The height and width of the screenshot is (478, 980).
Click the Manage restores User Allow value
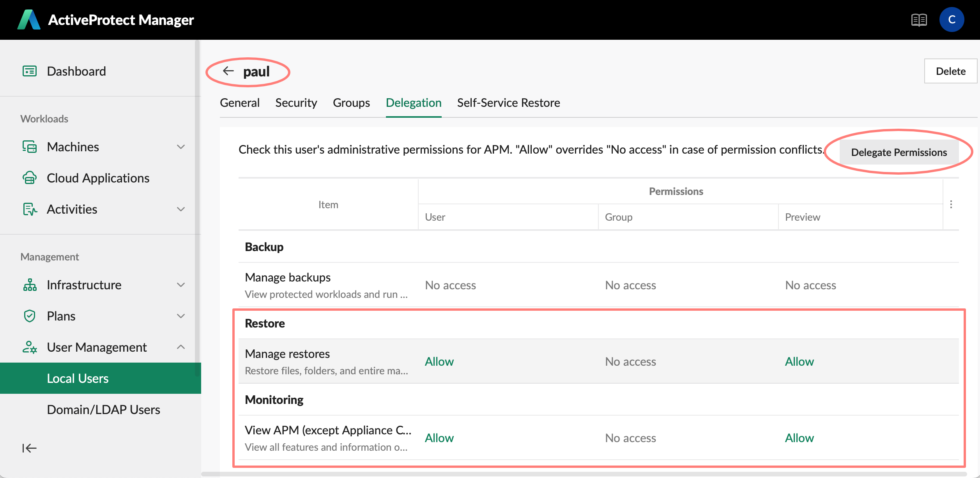(x=439, y=361)
